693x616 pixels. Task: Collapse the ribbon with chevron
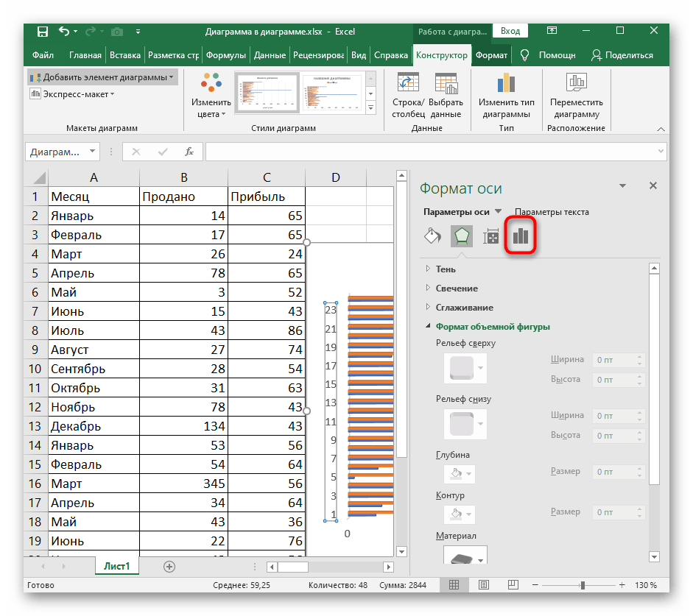click(x=661, y=129)
